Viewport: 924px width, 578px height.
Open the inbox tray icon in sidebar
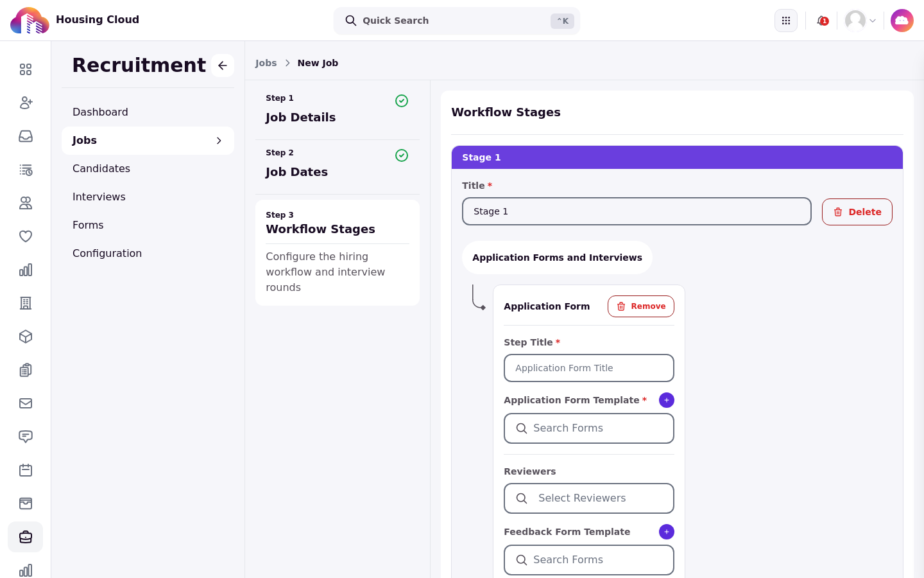[x=26, y=136]
